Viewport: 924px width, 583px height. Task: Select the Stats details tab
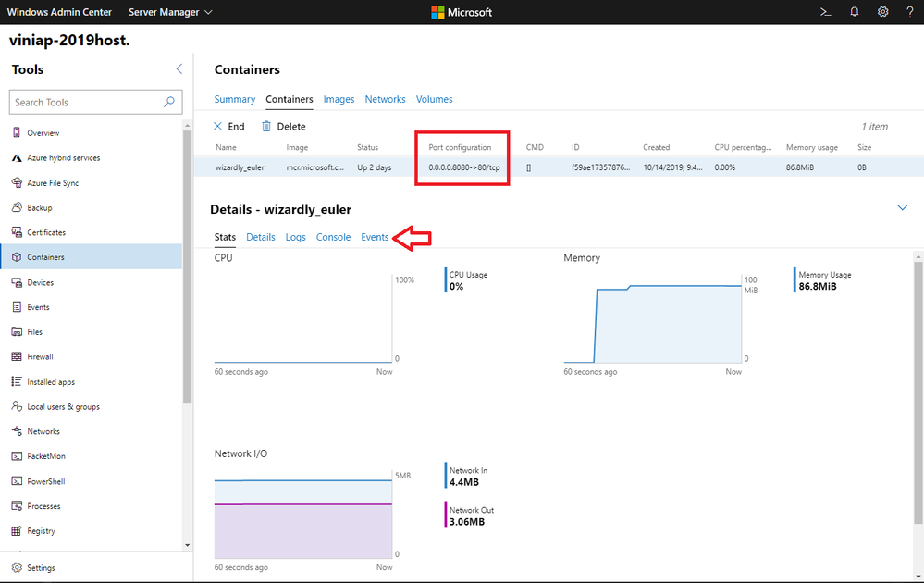click(x=225, y=237)
